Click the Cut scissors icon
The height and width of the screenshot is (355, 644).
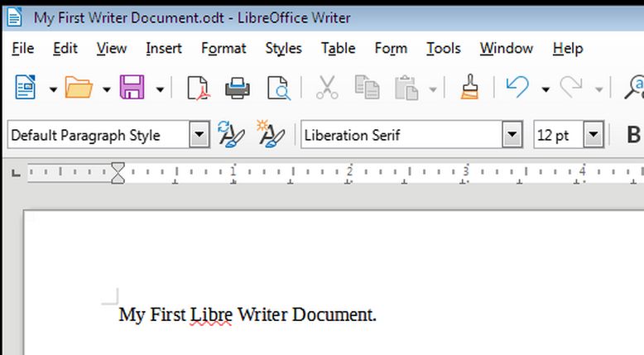327,88
